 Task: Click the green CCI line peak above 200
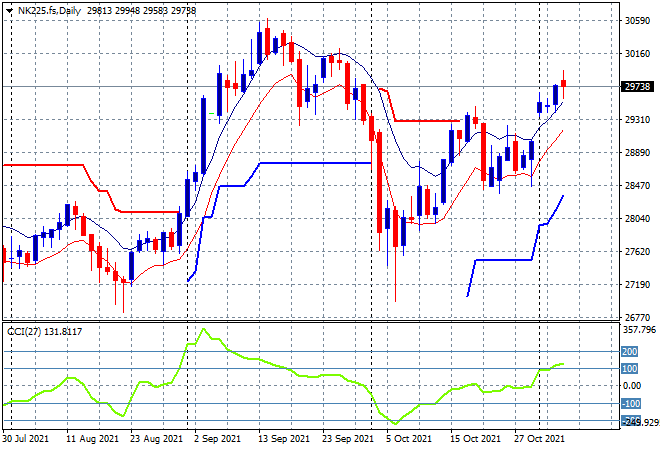click(x=204, y=329)
